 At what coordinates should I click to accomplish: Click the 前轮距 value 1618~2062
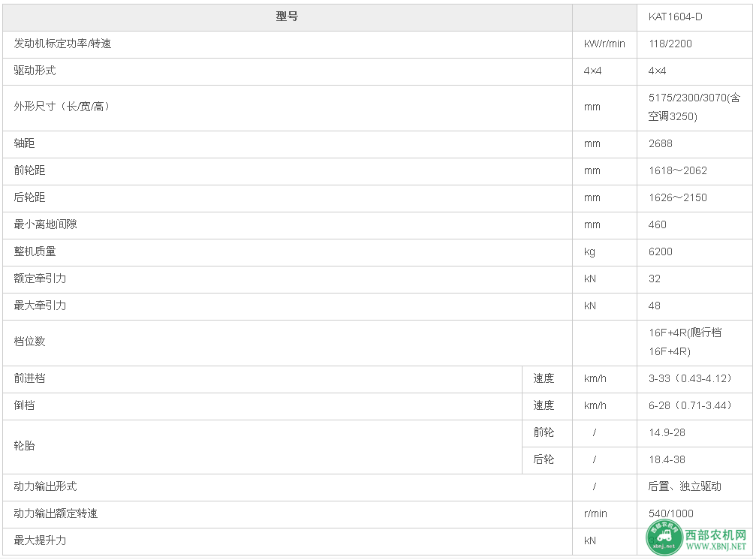tap(677, 170)
